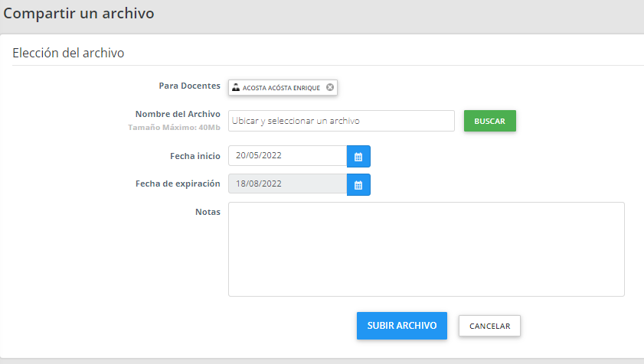
Task: Click the Nombre del Archivo label
Action: (178, 114)
